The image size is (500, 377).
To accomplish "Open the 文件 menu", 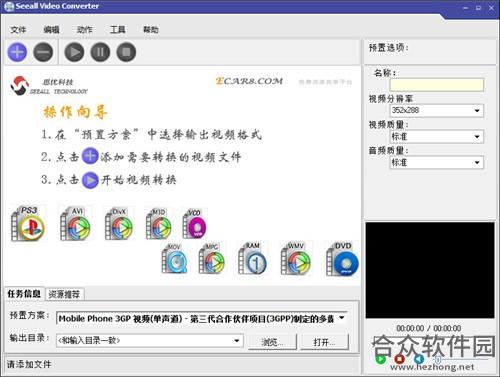I will point(18,30).
